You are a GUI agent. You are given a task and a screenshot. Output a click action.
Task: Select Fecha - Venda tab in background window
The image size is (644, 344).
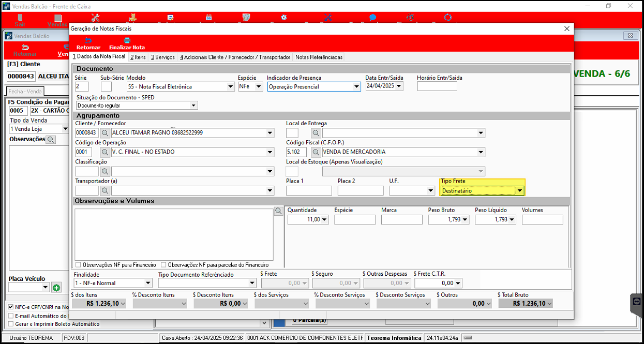pos(25,91)
